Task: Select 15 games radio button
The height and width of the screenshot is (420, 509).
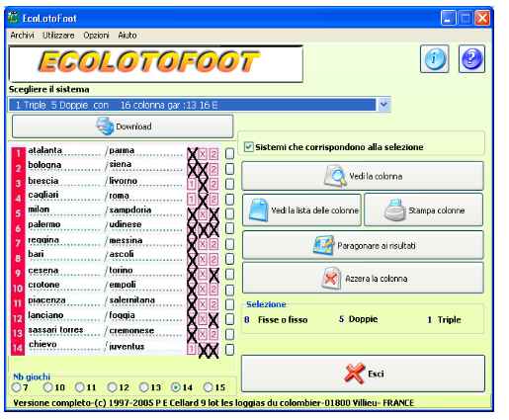Action: point(208,387)
